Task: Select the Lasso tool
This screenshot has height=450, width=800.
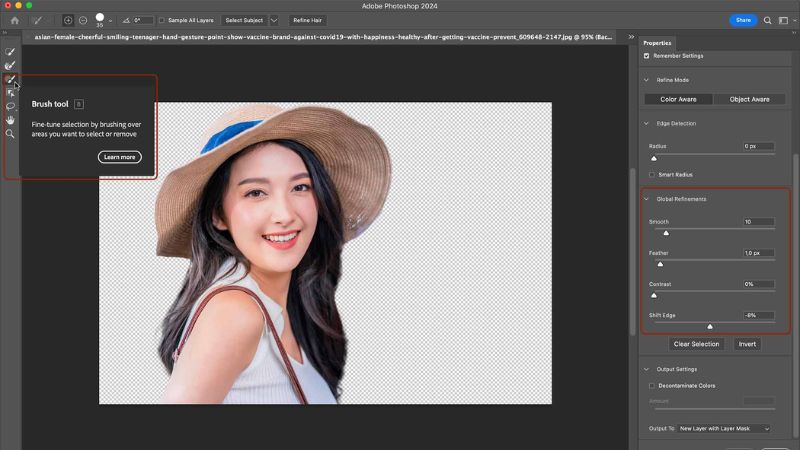Action: (x=10, y=106)
